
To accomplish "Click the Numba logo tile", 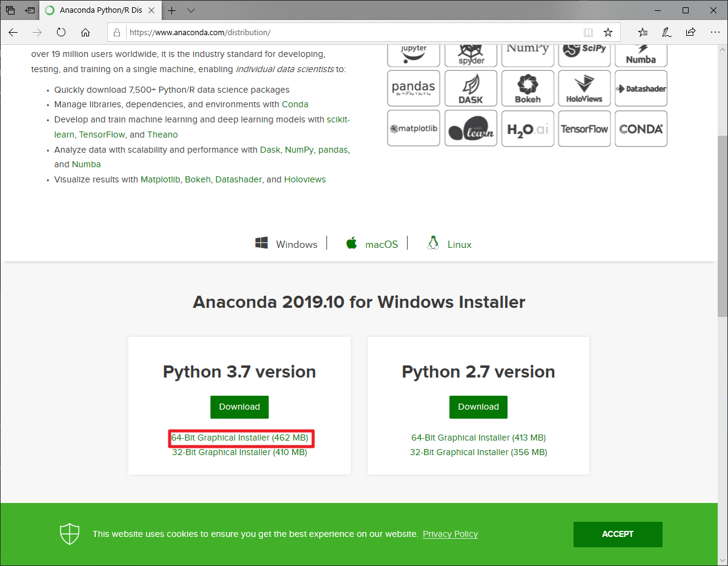I will pos(641,56).
